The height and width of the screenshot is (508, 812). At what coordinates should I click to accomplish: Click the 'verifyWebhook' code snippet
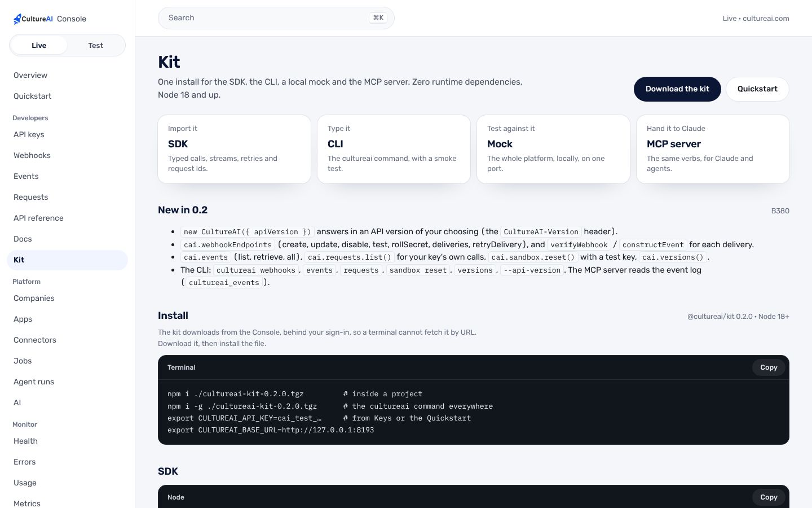(x=579, y=245)
